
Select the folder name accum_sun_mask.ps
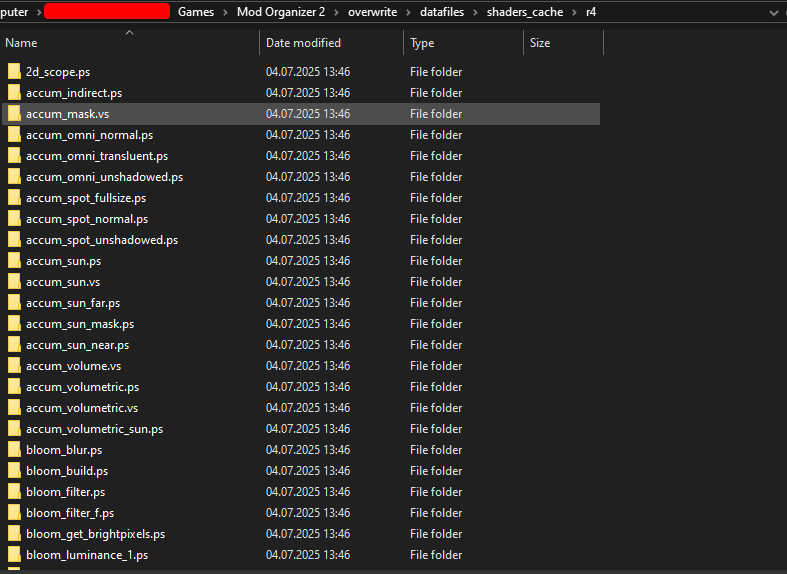[x=80, y=324]
